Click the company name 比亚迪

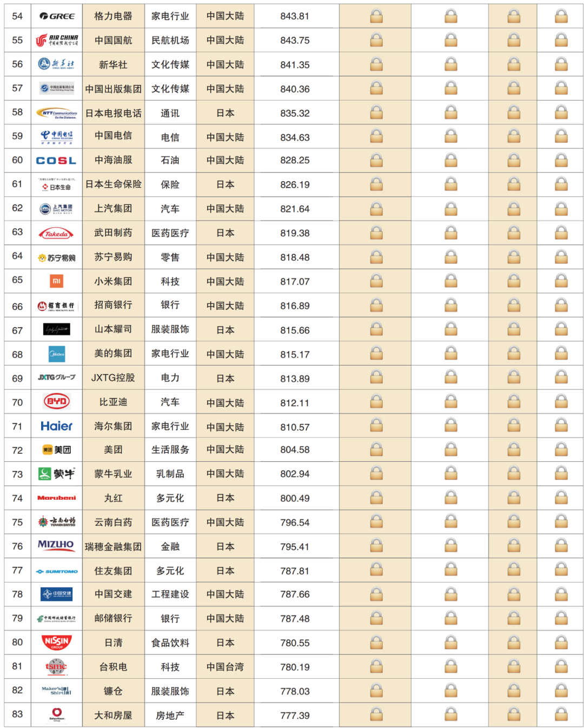[x=113, y=402]
